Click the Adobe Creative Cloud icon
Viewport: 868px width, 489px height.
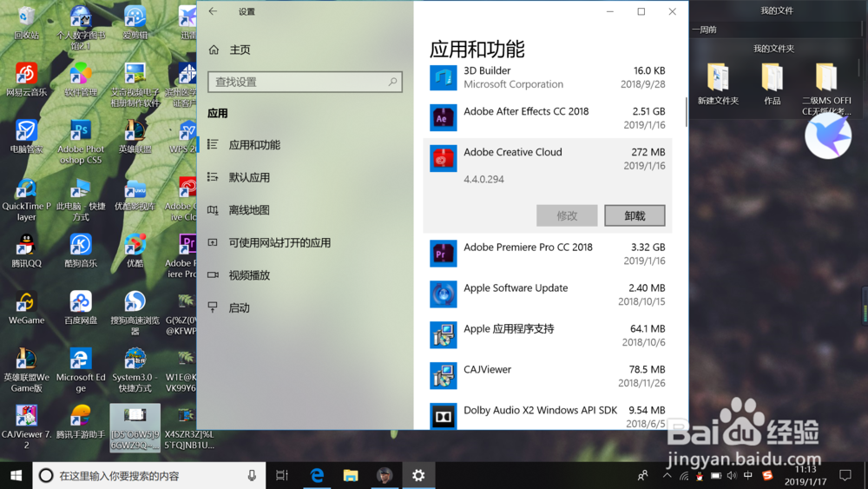(444, 159)
